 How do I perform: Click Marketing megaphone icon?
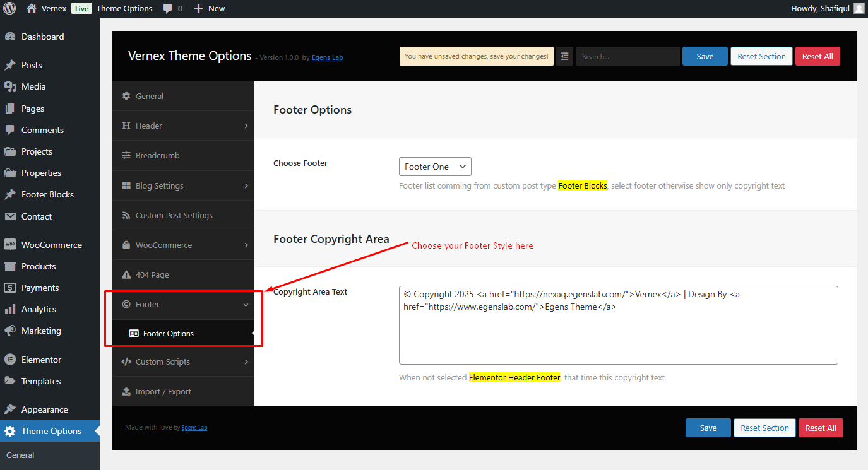pos(10,331)
